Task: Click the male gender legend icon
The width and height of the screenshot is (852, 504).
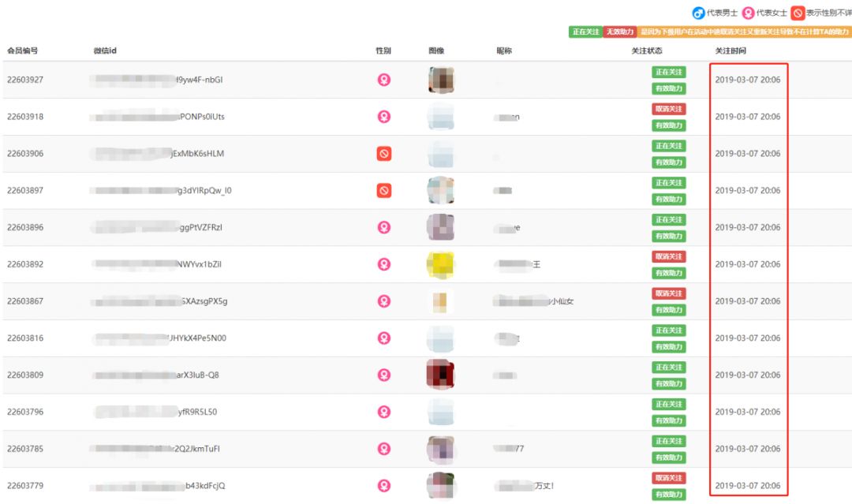Action: [698, 13]
